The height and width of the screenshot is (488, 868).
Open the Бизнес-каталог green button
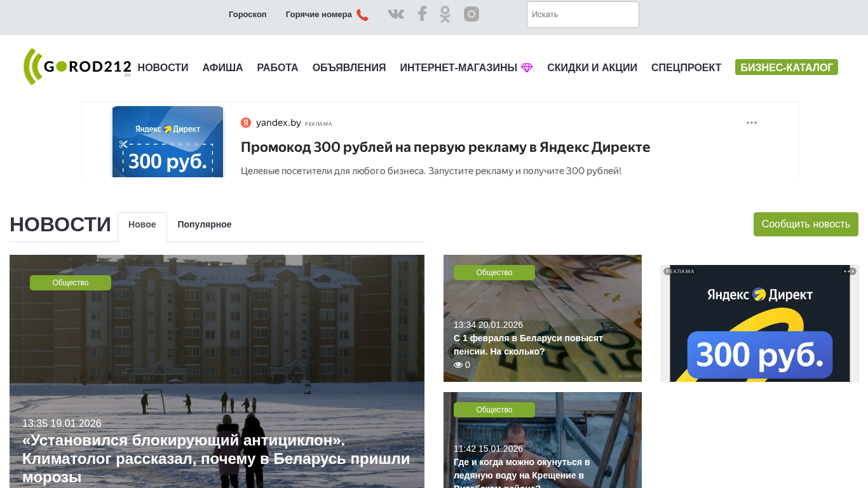pyautogui.click(x=786, y=67)
